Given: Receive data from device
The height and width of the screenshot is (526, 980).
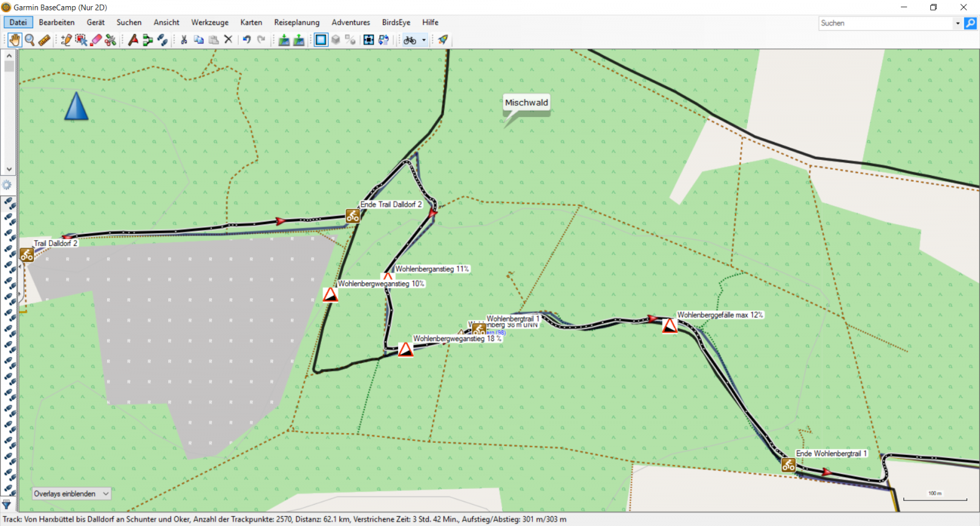Looking at the screenshot, I should coord(298,40).
